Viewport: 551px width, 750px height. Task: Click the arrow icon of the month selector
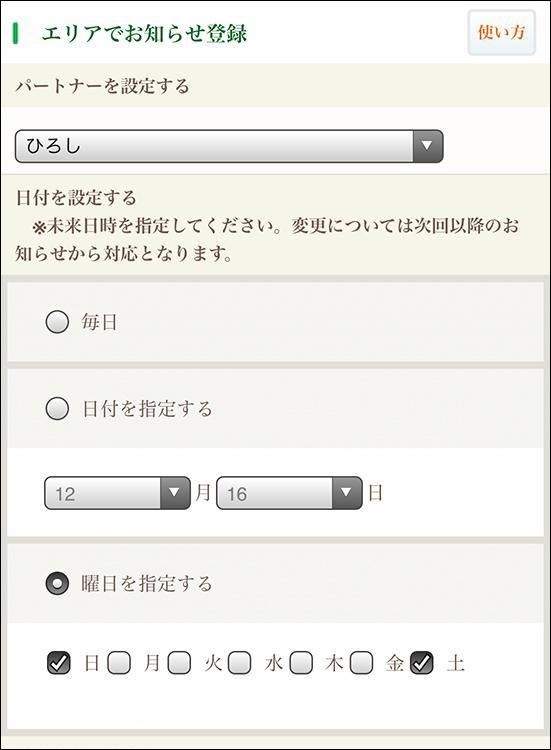[x=175, y=493]
